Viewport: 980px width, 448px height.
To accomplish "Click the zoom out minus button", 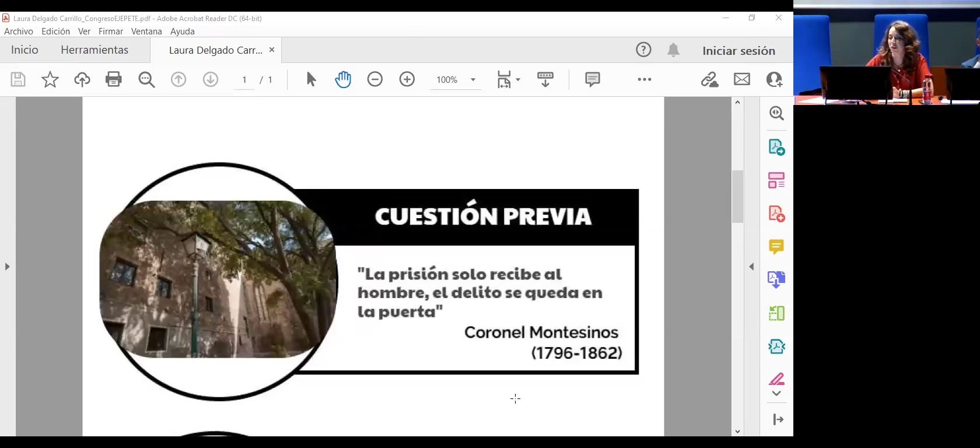I will [375, 79].
